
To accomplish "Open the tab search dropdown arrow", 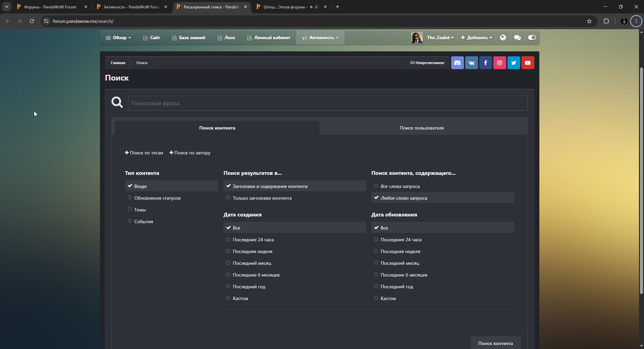I will point(7,7).
